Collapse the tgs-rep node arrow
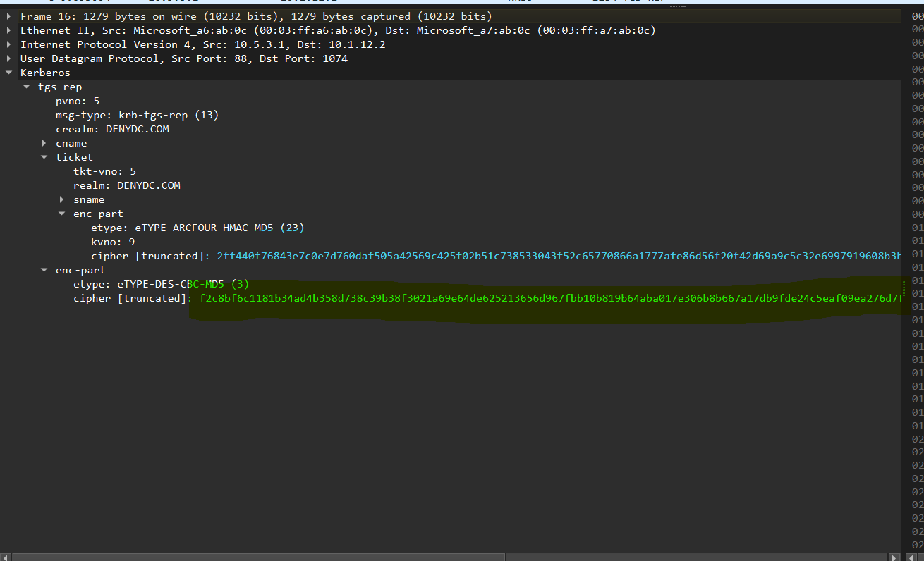Screen dimensions: 924x561 point(26,87)
